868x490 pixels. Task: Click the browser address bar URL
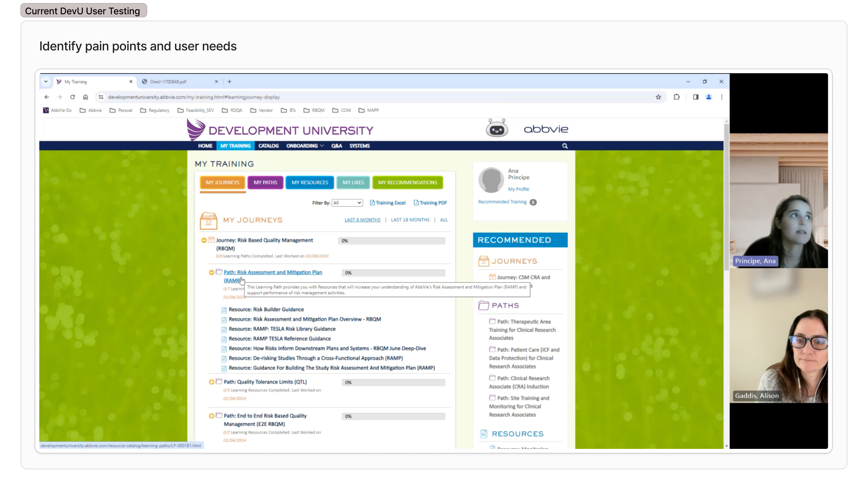(x=194, y=97)
